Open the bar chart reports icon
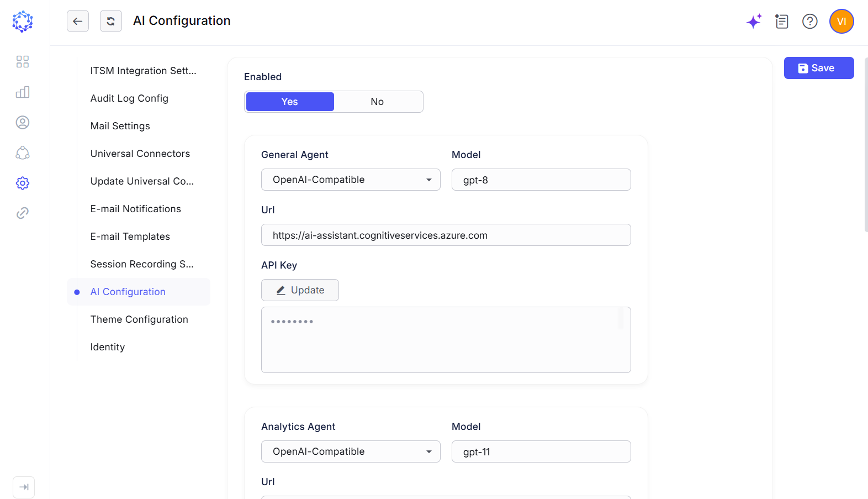Screen dimensions: 868x499 click(x=23, y=92)
